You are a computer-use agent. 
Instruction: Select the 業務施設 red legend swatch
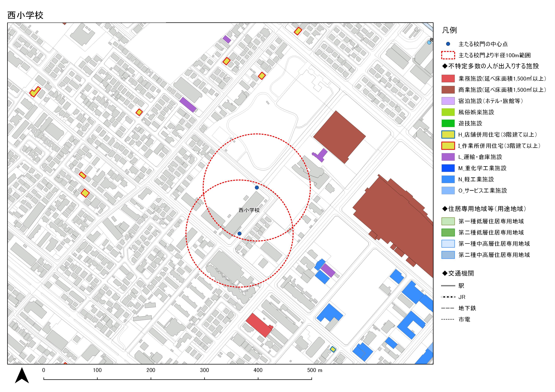pyautogui.click(x=448, y=79)
